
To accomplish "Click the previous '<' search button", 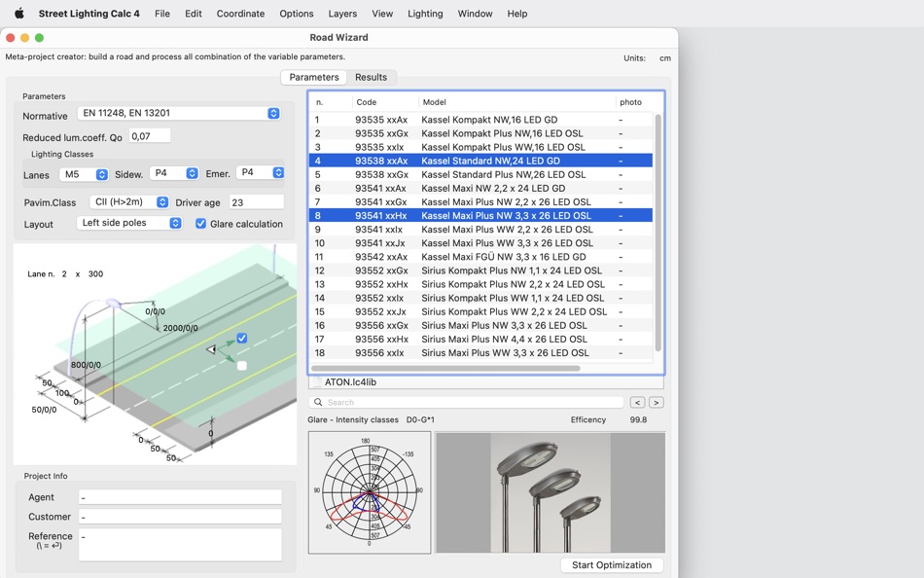I will 637,402.
